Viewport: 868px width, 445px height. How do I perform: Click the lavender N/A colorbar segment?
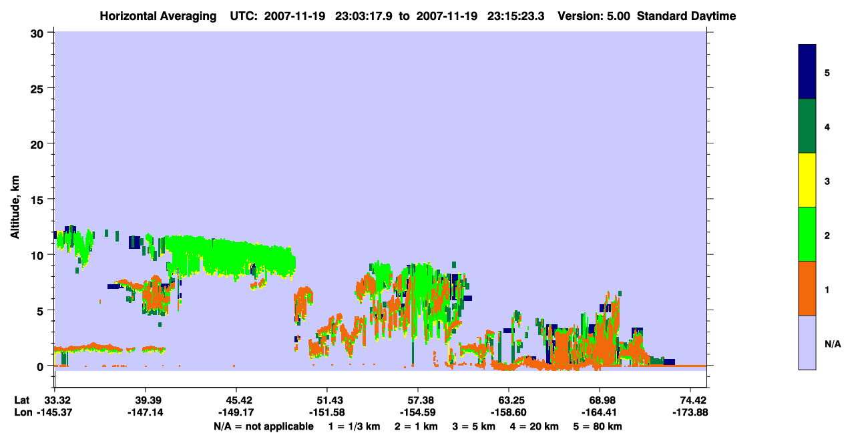[807, 342]
